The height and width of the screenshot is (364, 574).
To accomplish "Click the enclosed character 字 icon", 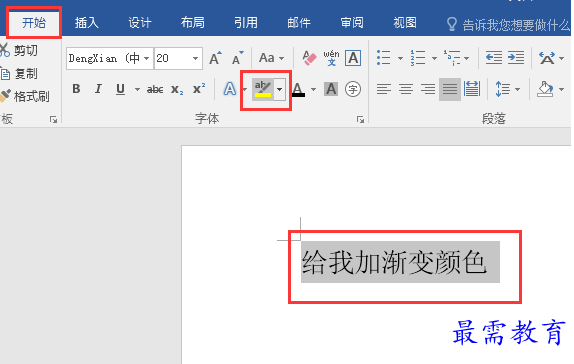I will point(353,89).
